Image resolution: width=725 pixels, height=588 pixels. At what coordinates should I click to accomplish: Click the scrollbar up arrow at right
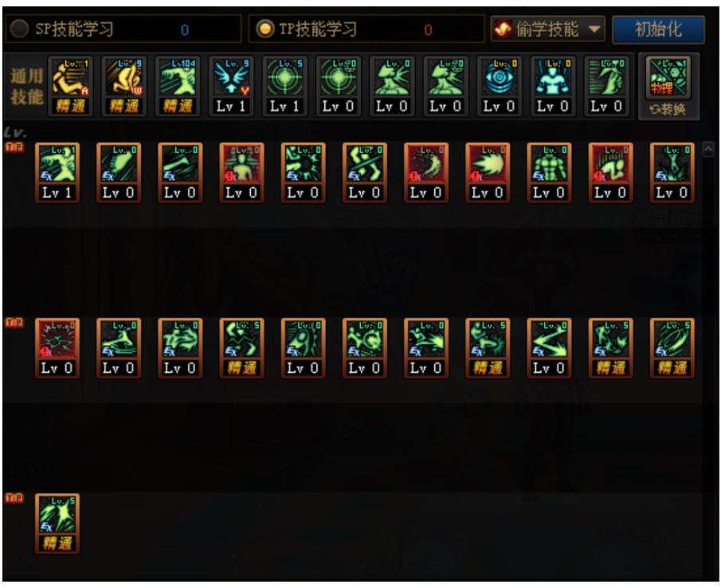coord(708,149)
